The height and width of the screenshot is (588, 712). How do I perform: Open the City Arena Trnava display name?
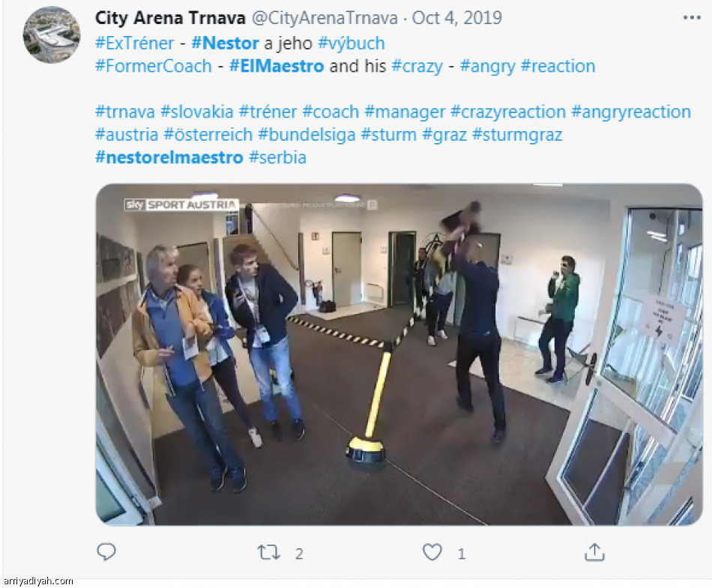click(170, 18)
